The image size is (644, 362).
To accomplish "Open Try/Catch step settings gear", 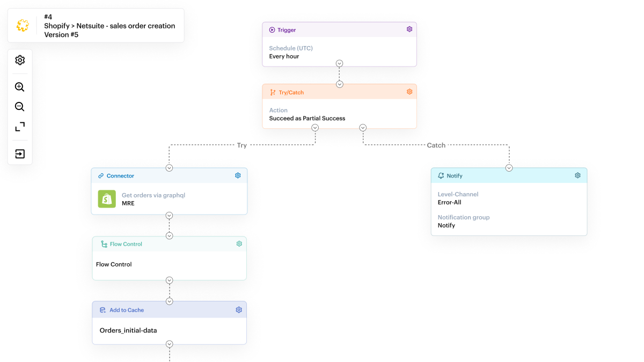I will point(409,92).
